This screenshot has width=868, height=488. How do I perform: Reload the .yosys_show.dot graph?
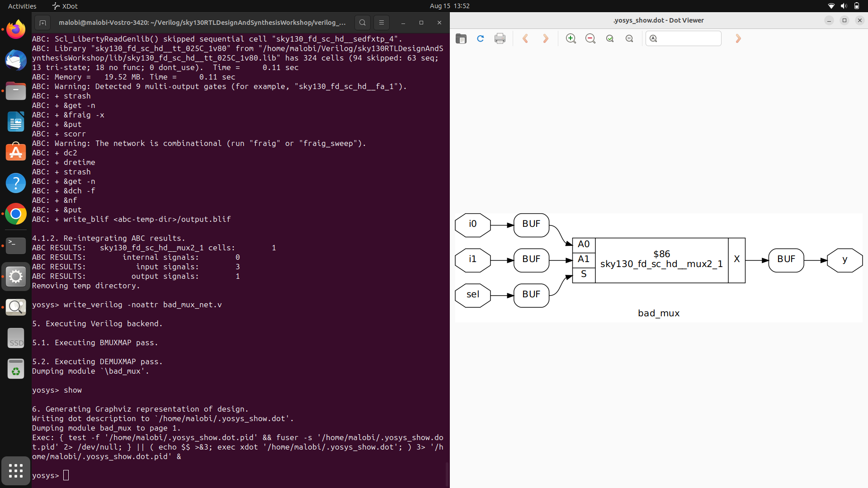[480, 38]
